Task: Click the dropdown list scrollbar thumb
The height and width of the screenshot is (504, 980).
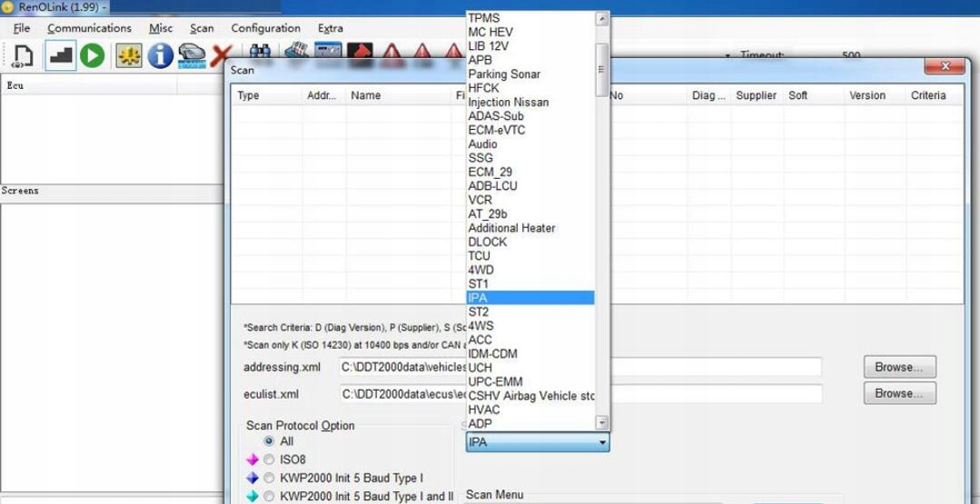Action: (x=601, y=69)
